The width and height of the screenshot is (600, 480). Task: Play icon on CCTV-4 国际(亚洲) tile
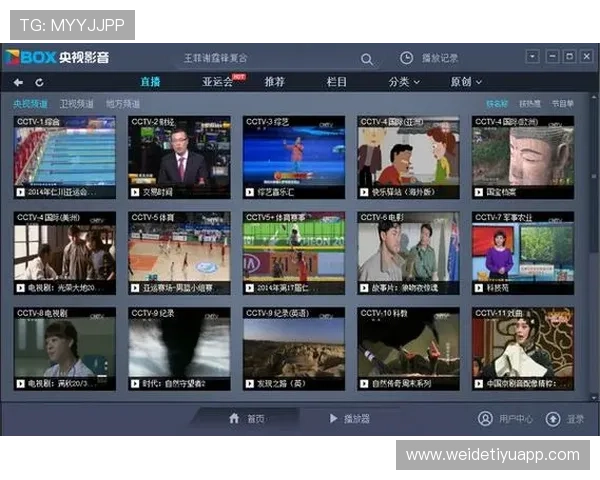pyautogui.click(x=364, y=192)
